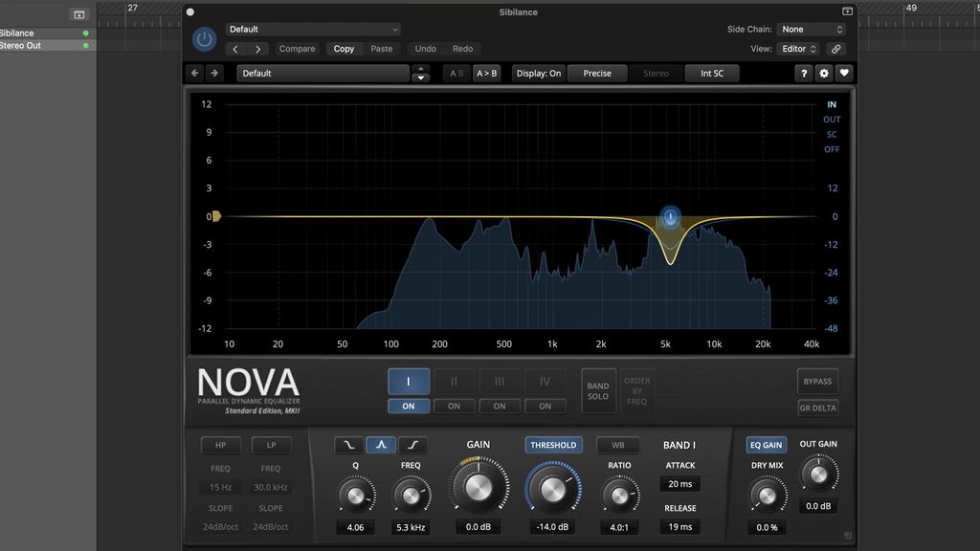Open help with the question mark icon
Image resolution: width=980 pixels, height=551 pixels.
coord(803,73)
